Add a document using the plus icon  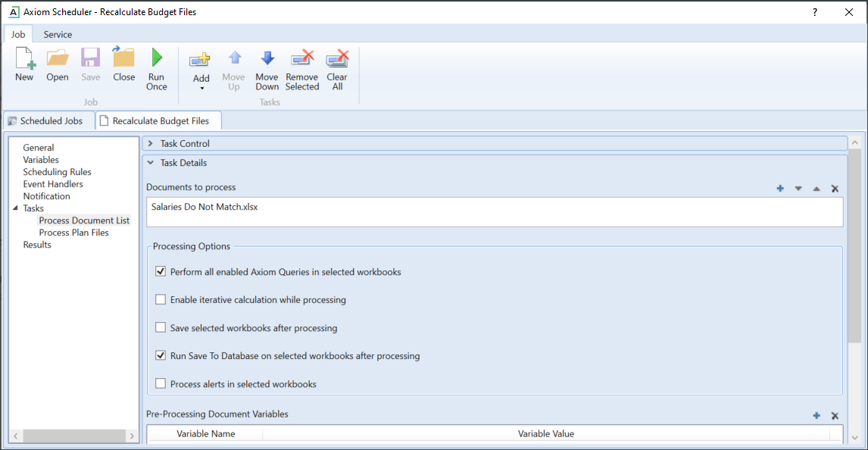(x=780, y=189)
